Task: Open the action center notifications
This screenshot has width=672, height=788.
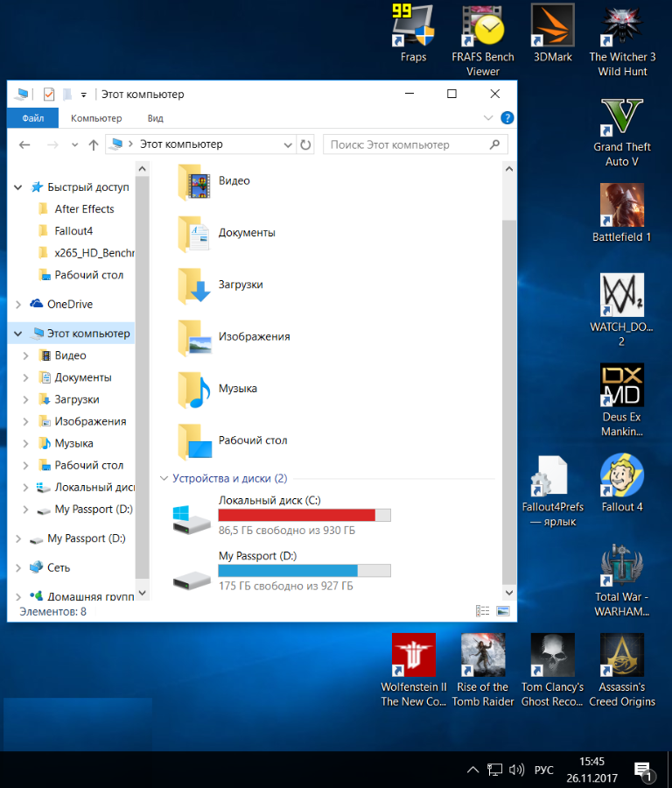Action: pos(644,771)
